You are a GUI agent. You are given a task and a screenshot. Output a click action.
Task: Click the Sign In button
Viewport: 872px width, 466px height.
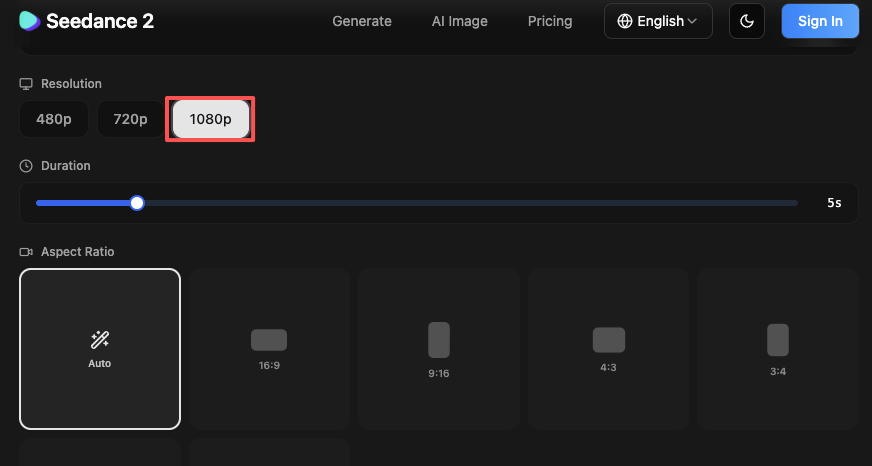click(x=820, y=21)
